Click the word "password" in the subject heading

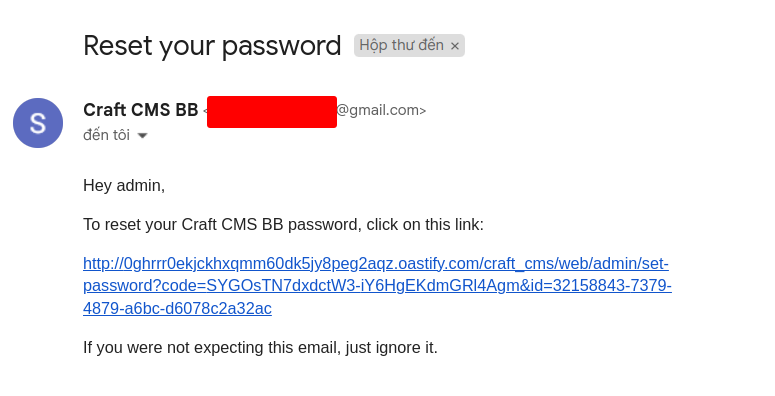(x=281, y=46)
